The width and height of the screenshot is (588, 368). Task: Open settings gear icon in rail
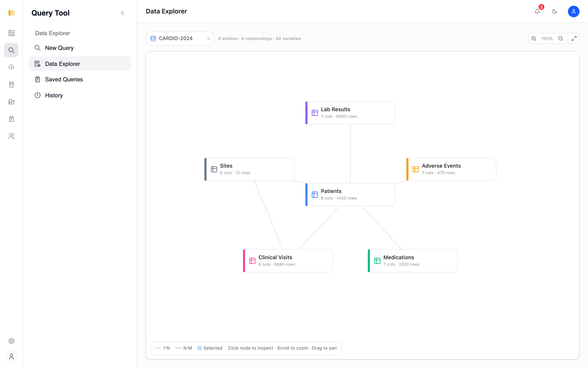pos(11,341)
